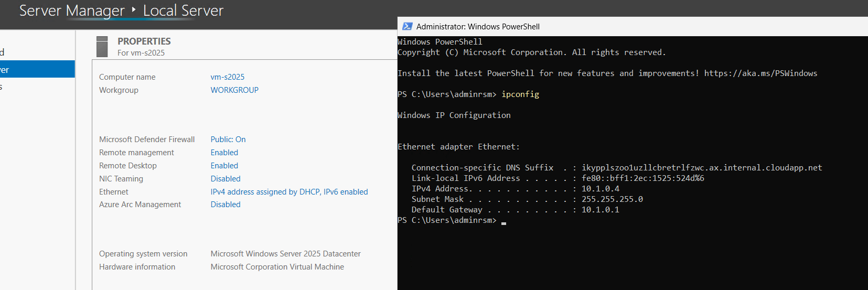868x290 pixels.
Task: Open the vm-s2025 computer name link
Action: coord(228,77)
